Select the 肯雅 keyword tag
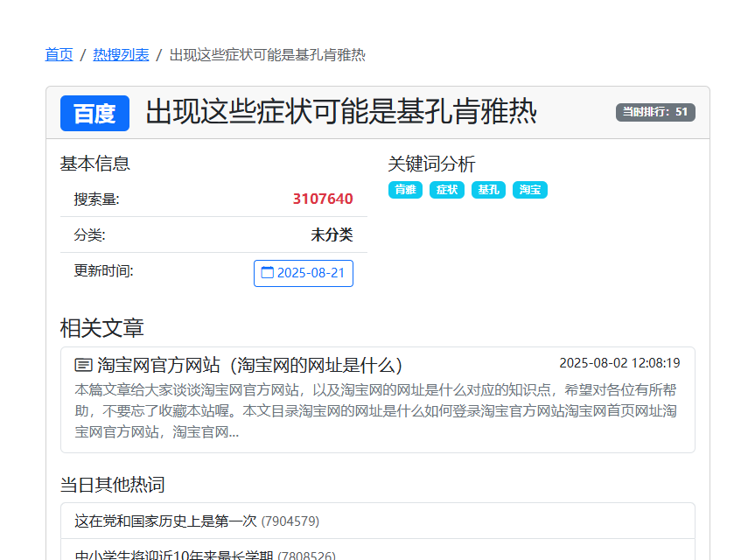 pos(405,189)
